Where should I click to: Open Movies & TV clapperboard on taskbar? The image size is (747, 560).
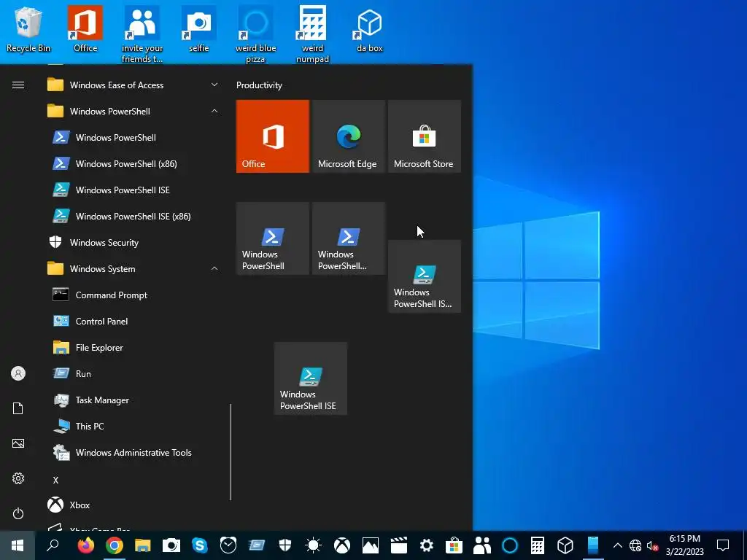[399, 545]
